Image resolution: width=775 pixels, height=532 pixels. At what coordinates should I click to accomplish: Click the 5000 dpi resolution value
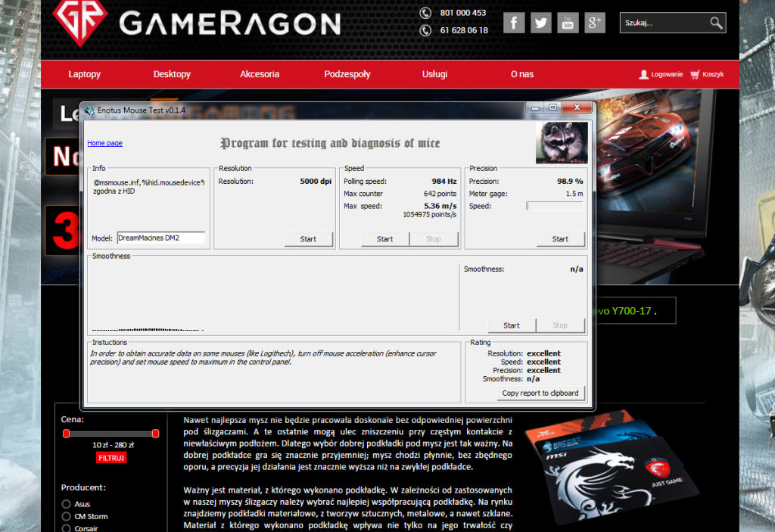316,182
